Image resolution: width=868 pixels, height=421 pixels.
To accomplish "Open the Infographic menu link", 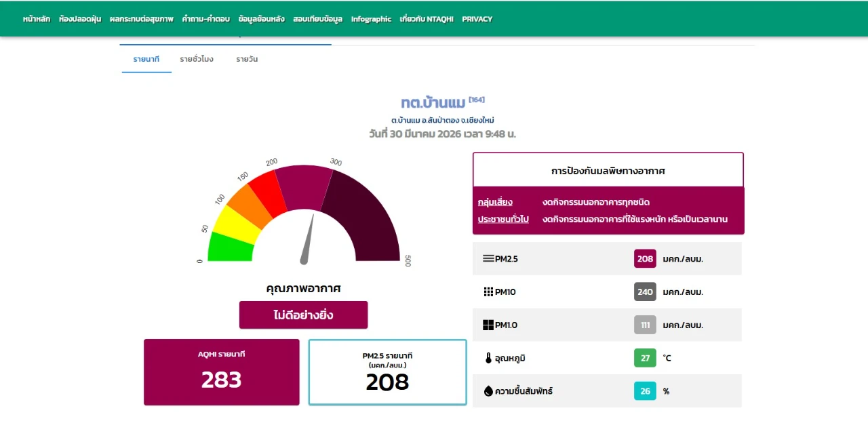I will pyautogui.click(x=371, y=19).
